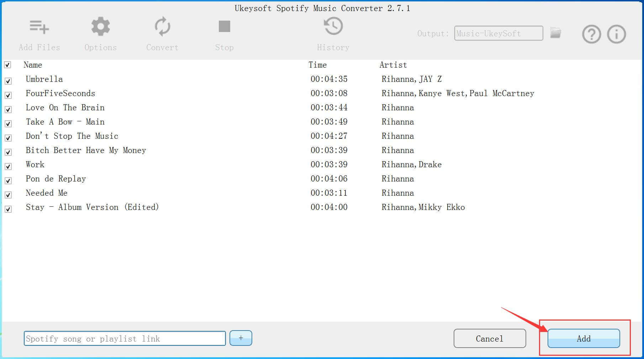Click the time value 00:04:35

tap(329, 79)
